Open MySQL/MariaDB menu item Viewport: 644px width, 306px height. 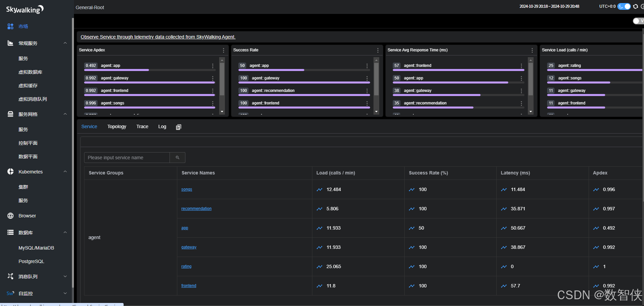[x=36, y=248]
